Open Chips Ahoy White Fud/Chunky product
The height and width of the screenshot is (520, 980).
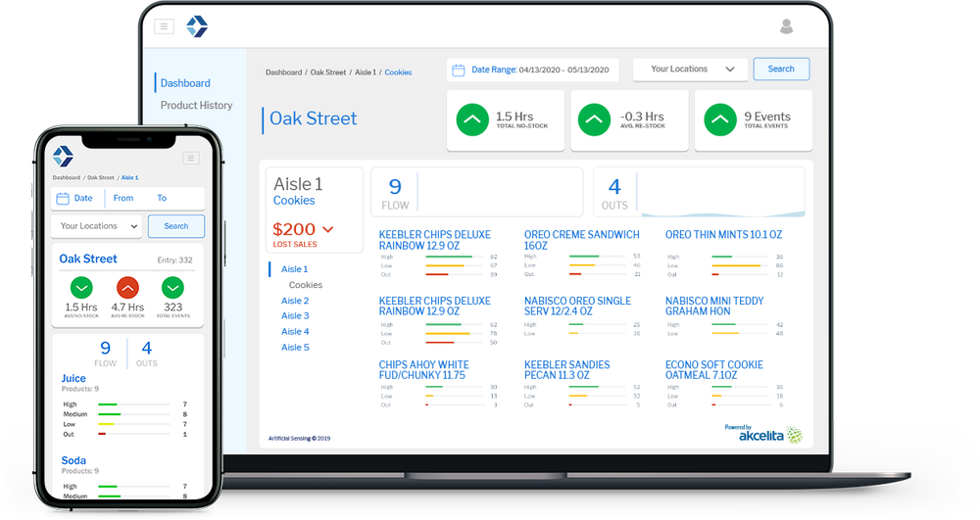point(423,369)
